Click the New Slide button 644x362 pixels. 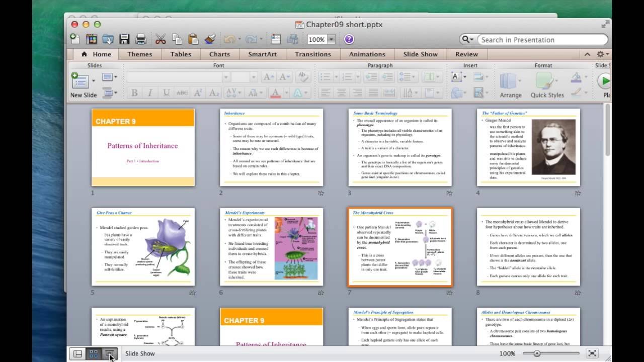(x=83, y=85)
